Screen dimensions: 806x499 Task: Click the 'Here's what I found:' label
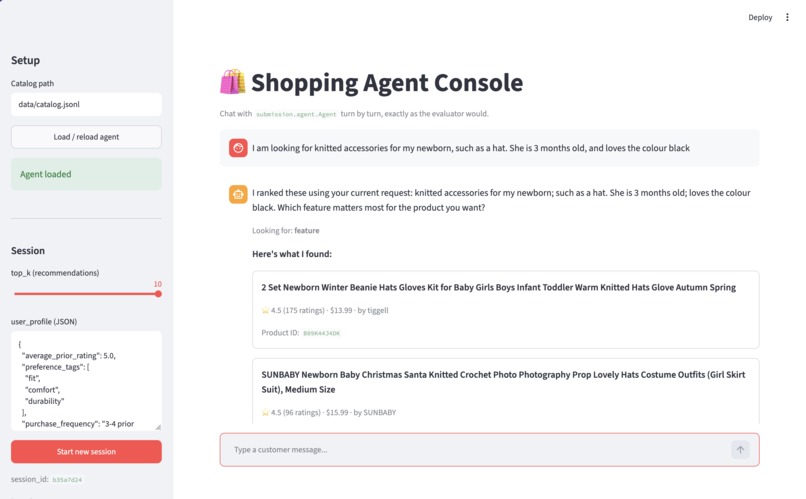[x=292, y=254]
